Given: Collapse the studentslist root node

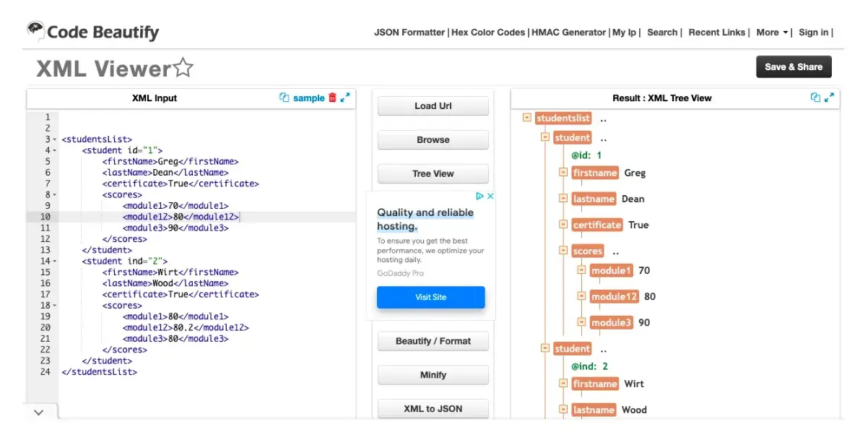Looking at the screenshot, I should tap(527, 118).
